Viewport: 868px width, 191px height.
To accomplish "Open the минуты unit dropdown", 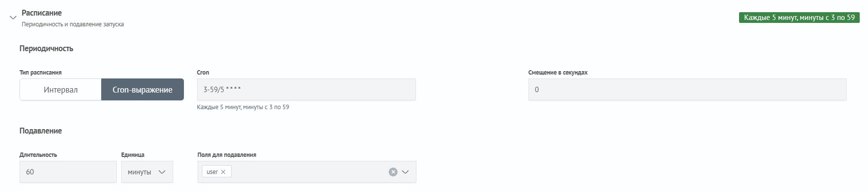I will click(147, 172).
